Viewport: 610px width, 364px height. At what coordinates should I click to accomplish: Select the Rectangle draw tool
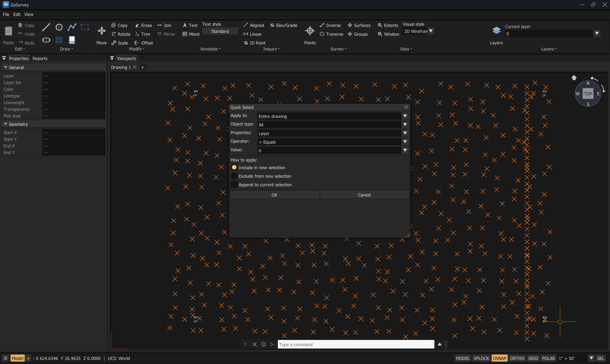85,27
